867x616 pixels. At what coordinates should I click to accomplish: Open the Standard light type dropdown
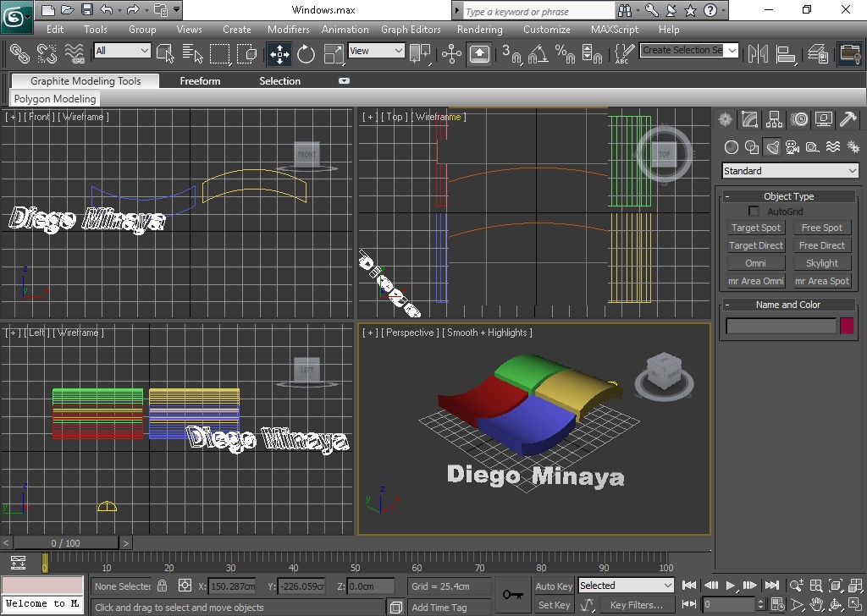[x=790, y=171]
